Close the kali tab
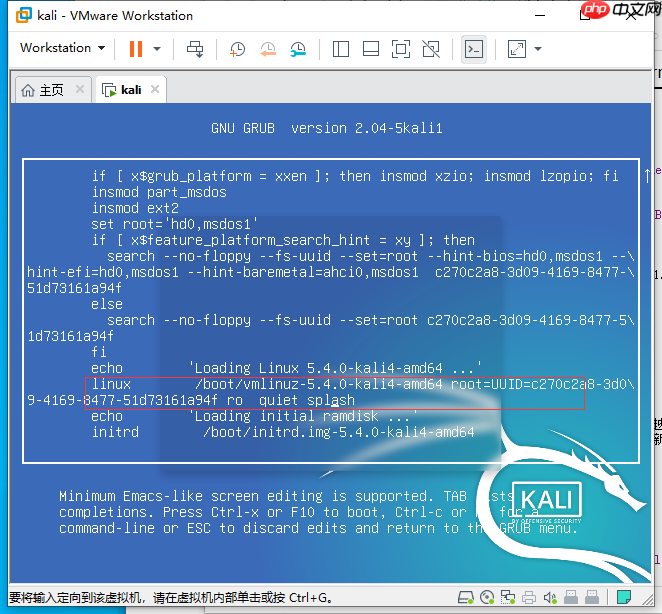662x614 pixels. [155, 89]
